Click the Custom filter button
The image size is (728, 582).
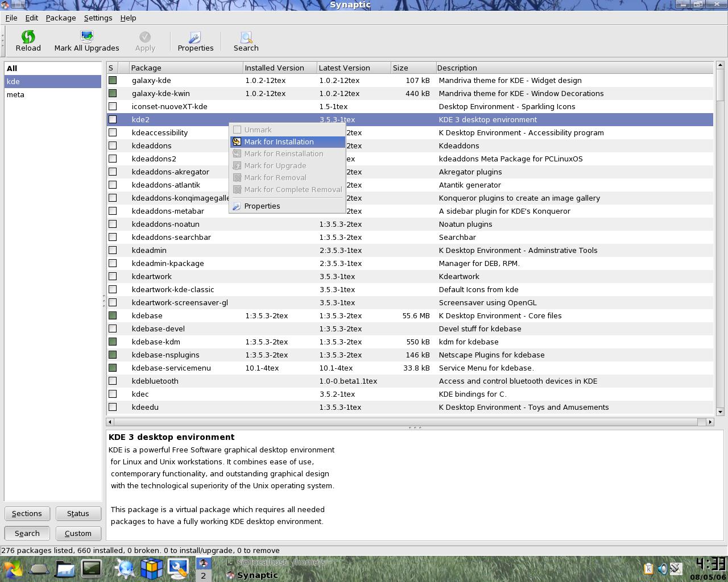[x=78, y=533]
